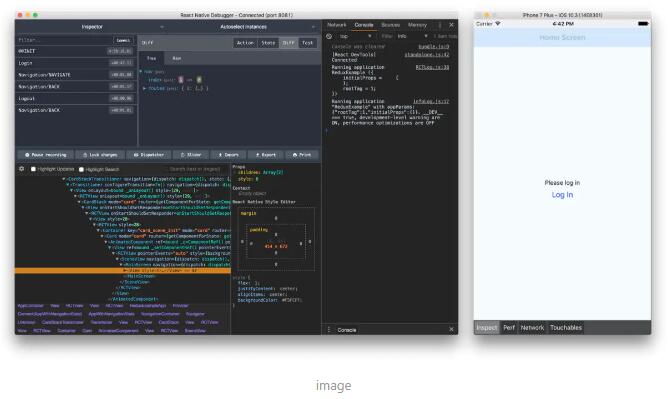Viewport: 671px width, 399px height.
Task: Click the backgroundColor style property
Action: click(258, 300)
